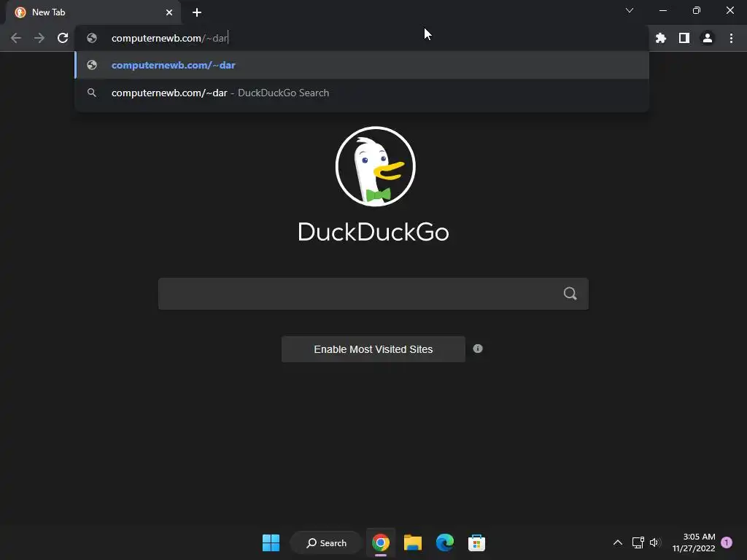
Task: Choose the DuckDuckGo Search suggestion
Action: click(x=362, y=93)
